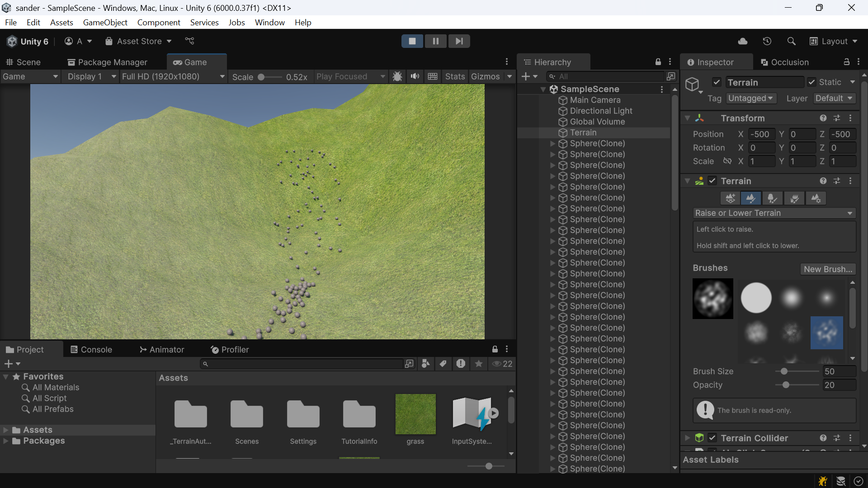
Task: Open Unity Cloud icon in toolbar
Action: click(x=743, y=41)
